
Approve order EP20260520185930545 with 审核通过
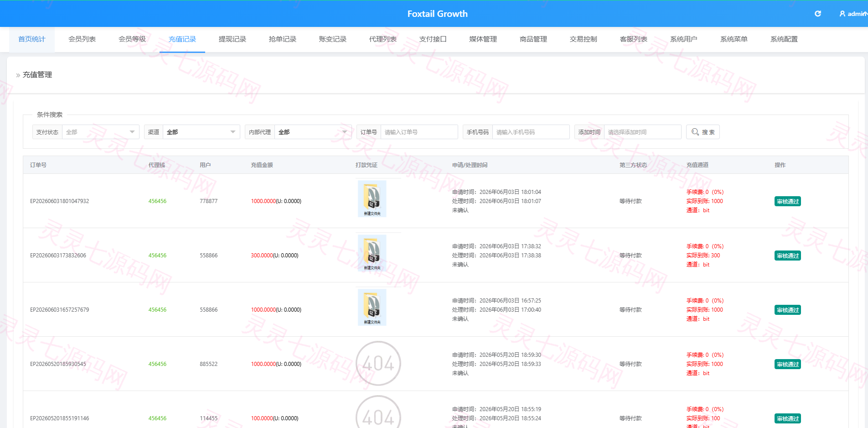(788, 364)
